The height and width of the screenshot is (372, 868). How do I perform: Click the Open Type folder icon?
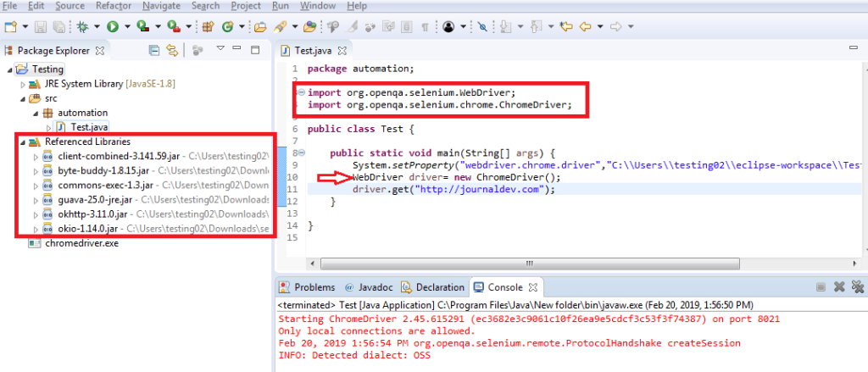pyautogui.click(x=260, y=27)
